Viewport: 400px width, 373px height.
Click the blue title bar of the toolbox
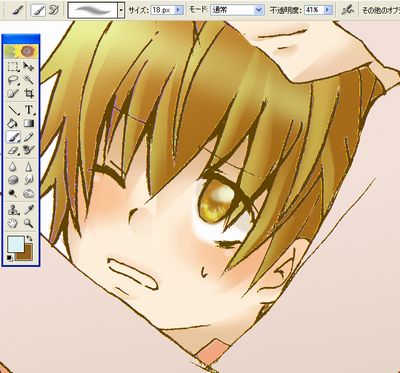tap(21, 38)
